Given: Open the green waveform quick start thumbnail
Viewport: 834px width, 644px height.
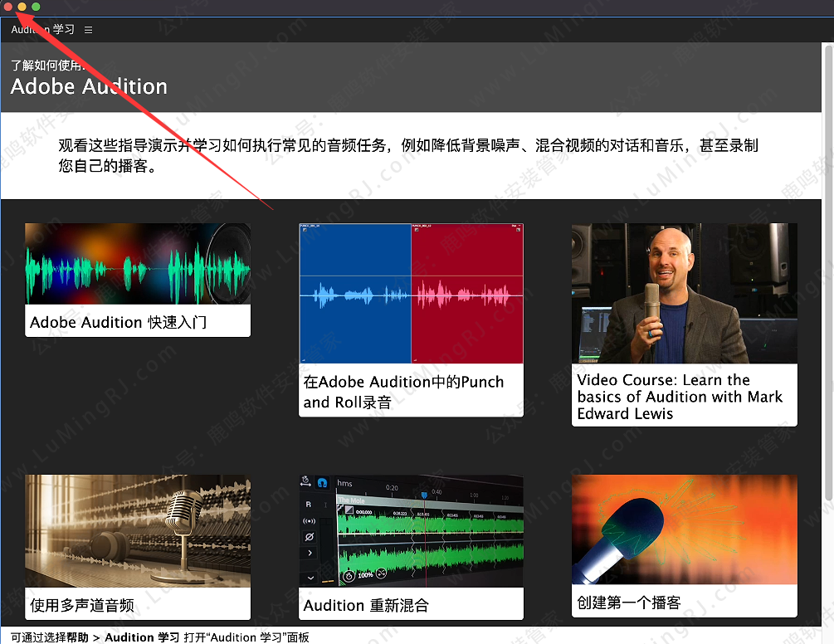Looking at the screenshot, I should click(137, 266).
